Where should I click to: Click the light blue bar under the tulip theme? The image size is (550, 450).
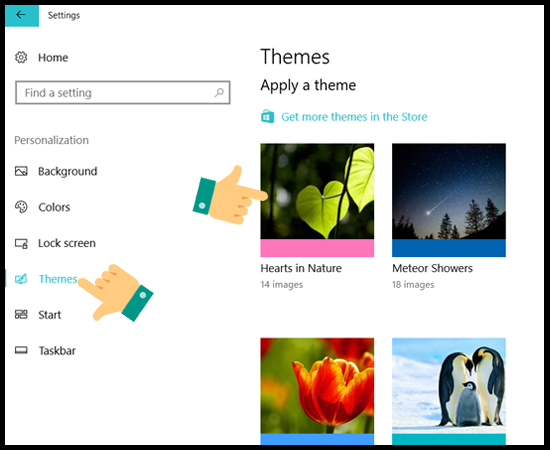pyautogui.click(x=317, y=439)
